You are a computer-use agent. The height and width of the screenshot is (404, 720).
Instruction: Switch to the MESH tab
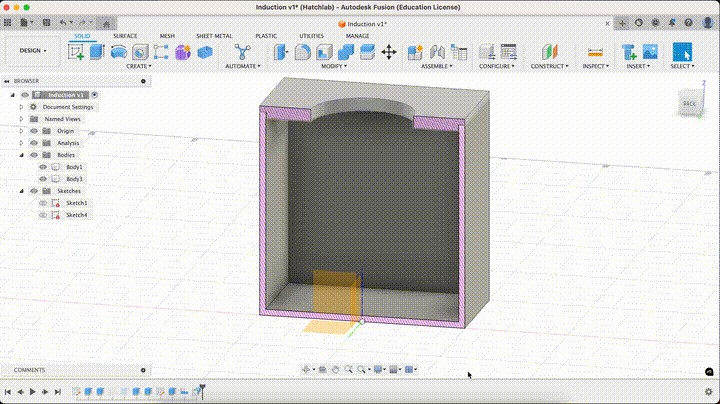coord(167,36)
